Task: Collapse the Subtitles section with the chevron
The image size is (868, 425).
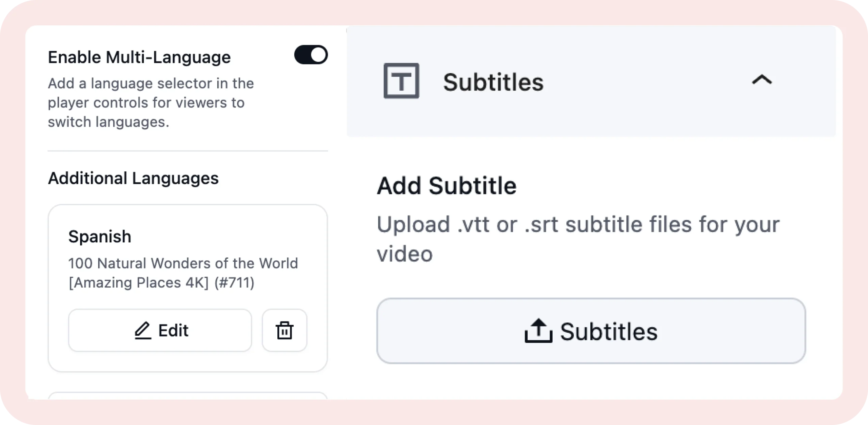Action: coord(762,80)
